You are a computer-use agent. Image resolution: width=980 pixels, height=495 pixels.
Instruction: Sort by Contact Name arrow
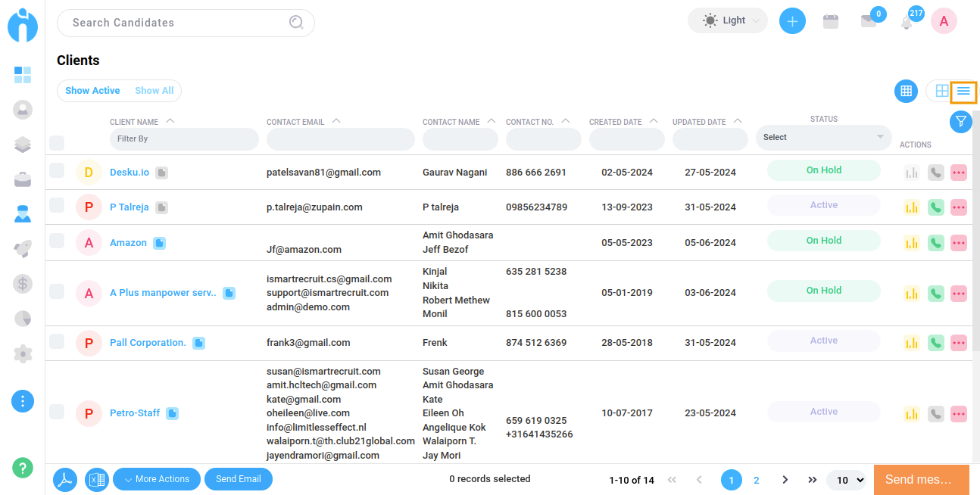(492, 121)
